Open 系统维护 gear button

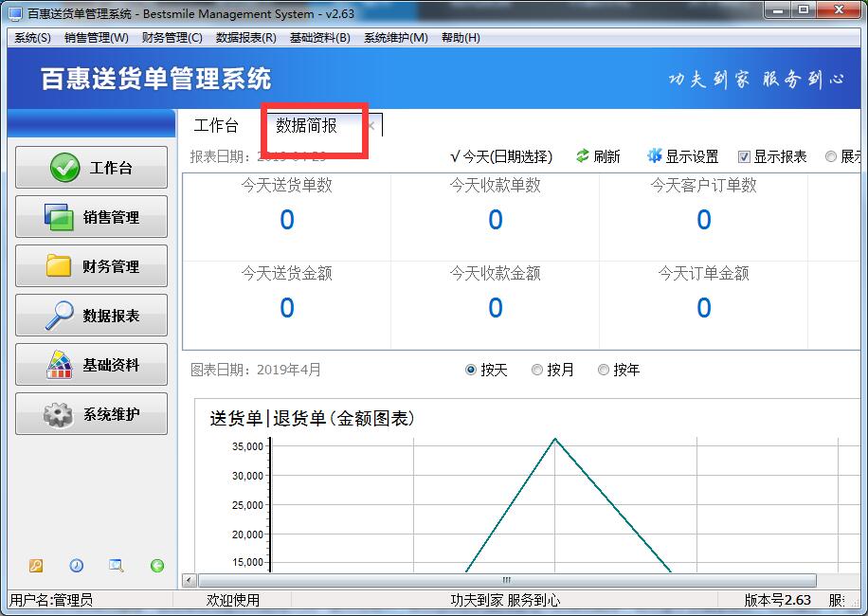click(92, 414)
